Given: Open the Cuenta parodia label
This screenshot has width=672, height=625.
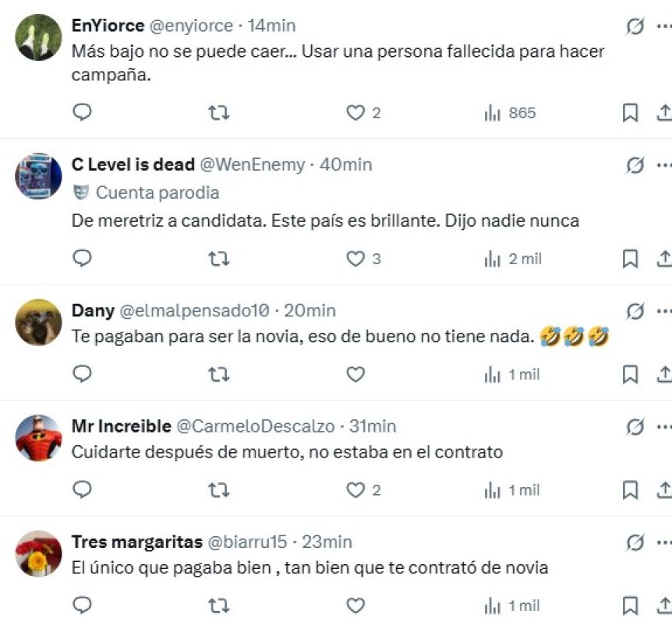Looking at the screenshot, I should 156,192.
